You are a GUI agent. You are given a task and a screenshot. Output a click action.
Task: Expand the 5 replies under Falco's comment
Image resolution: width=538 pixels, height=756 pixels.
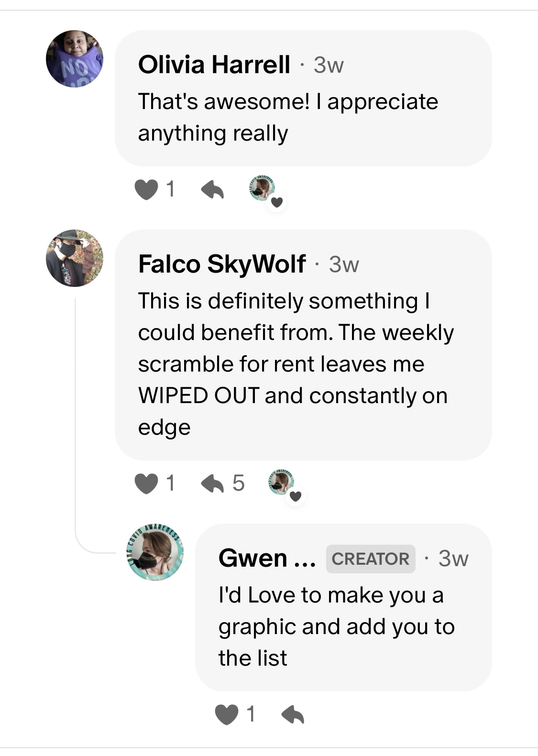223,483
